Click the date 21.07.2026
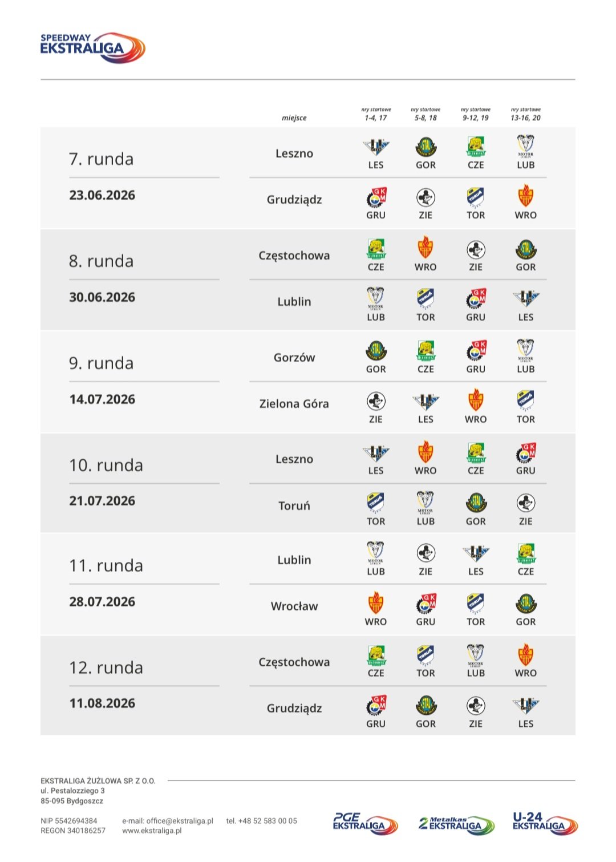 (x=102, y=501)
